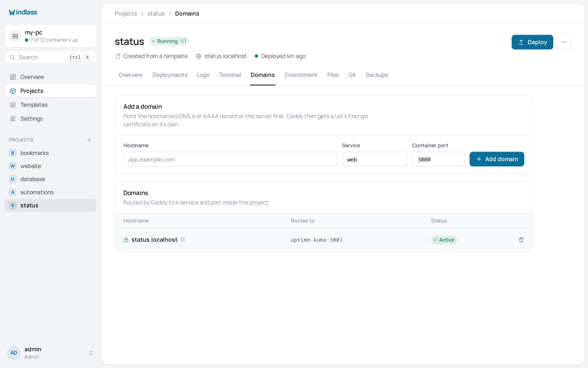Open Settings in the sidebar
Image resolution: width=588 pixels, height=368 pixels.
51,119
